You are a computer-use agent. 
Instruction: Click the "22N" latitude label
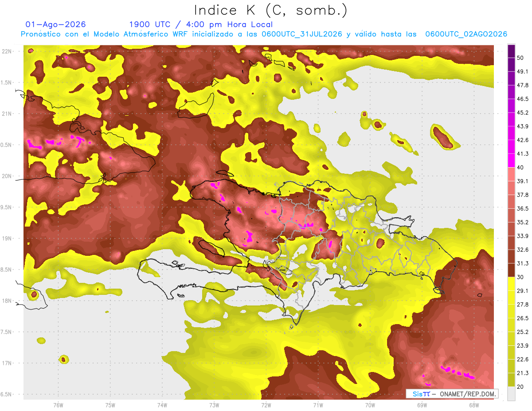point(7,51)
